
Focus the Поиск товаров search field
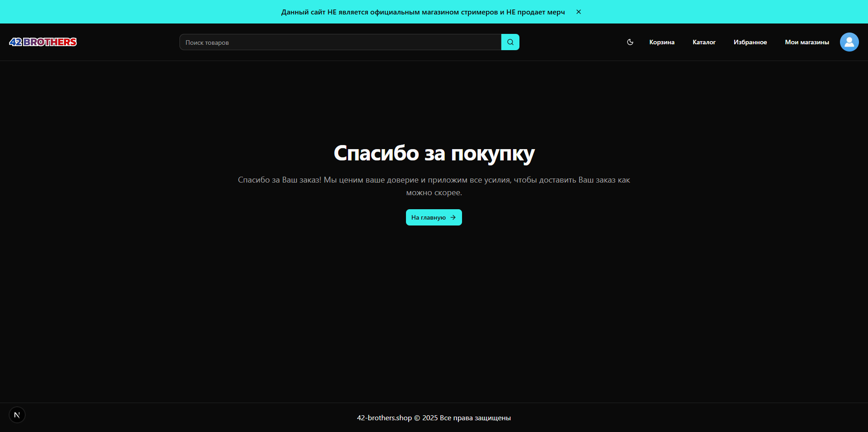[340, 42]
